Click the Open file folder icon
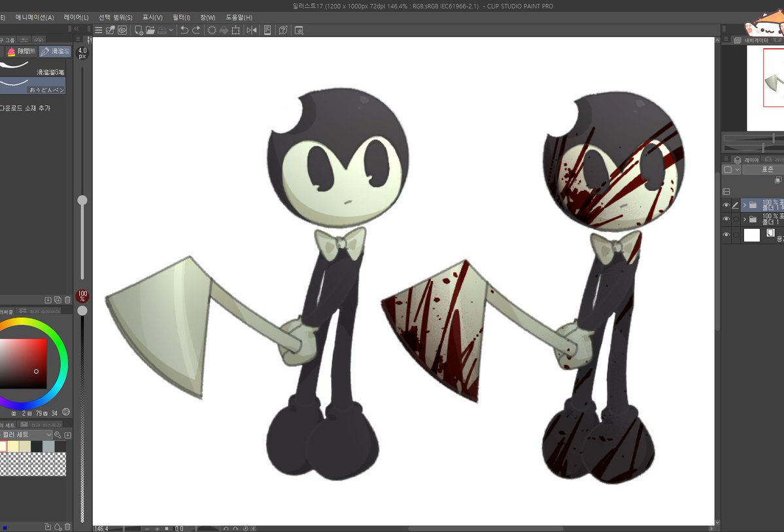Screen dimensions: 784x532 pos(150,30)
